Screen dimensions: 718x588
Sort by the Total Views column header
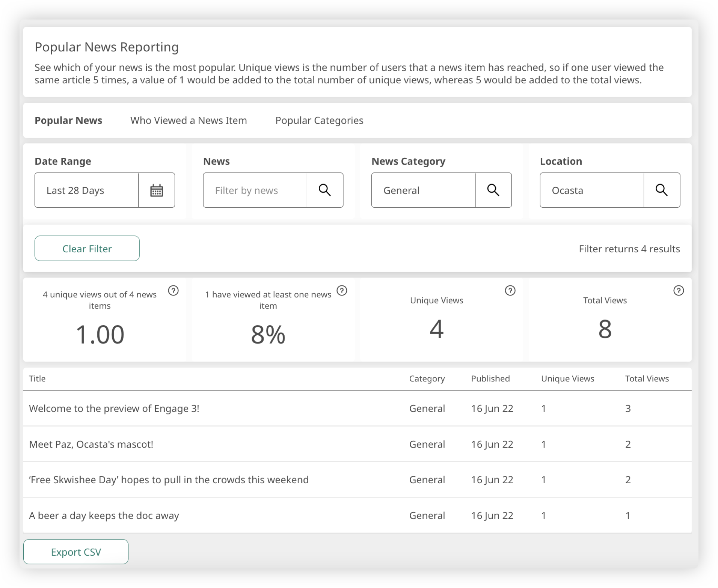tap(647, 378)
